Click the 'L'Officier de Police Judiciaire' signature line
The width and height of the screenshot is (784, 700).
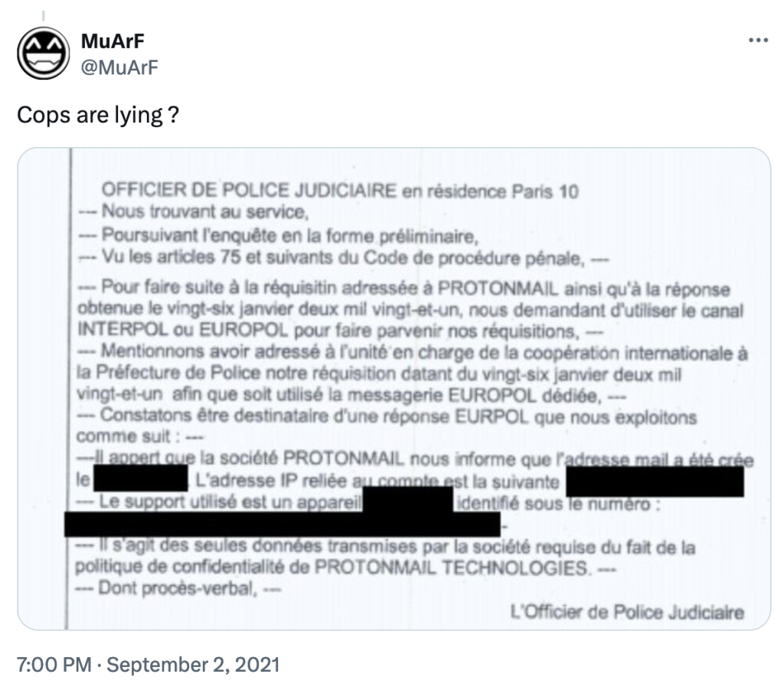click(x=626, y=612)
